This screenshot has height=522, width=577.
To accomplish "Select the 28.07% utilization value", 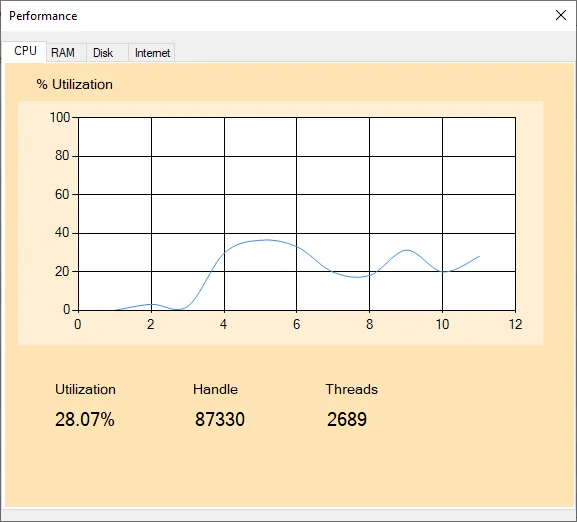I will tap(85, 419).
